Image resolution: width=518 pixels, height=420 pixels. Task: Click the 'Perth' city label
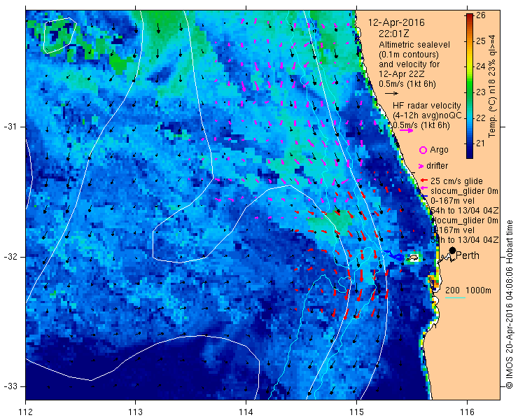(468, 255)
